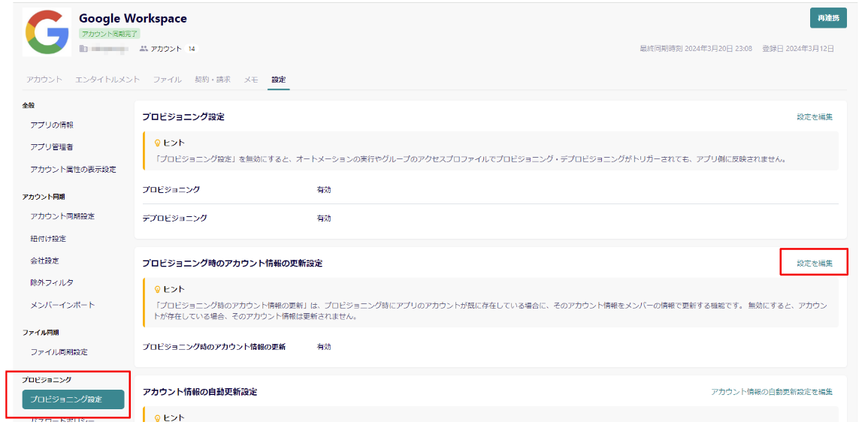Open アカウント属性の表示設定 in the sidebar

click(x=73, y=170)
